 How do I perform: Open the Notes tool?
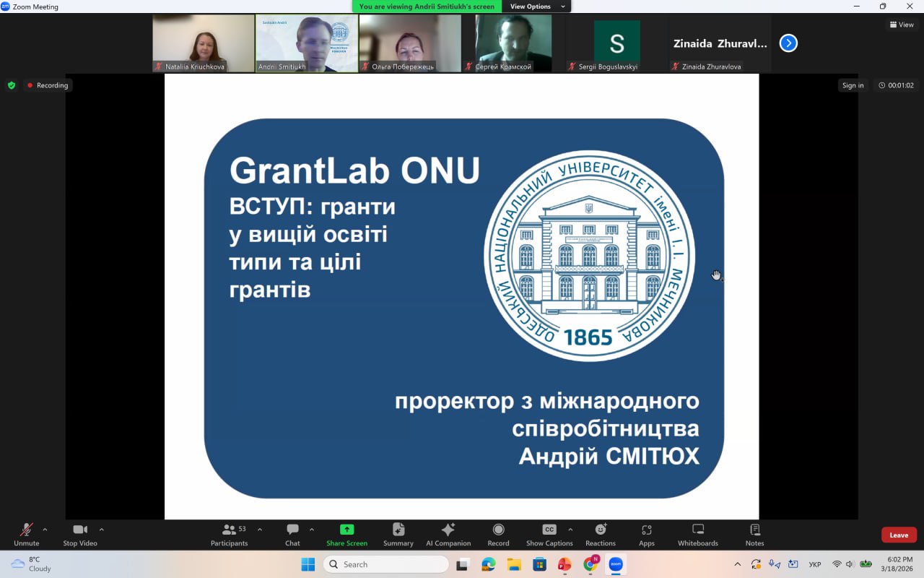tap(754, 534)
